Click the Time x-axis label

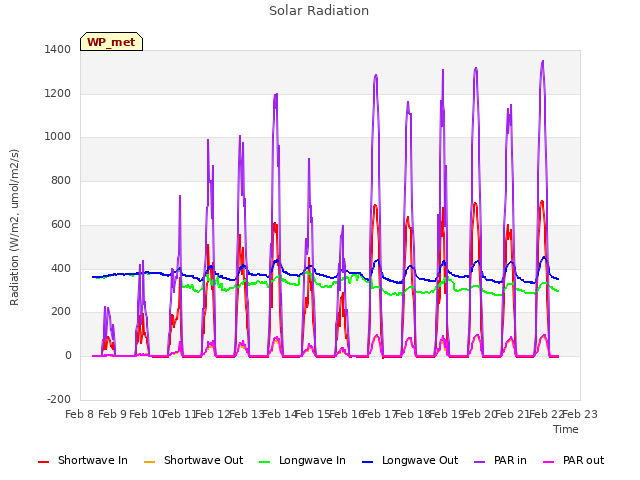pos(565,429)
